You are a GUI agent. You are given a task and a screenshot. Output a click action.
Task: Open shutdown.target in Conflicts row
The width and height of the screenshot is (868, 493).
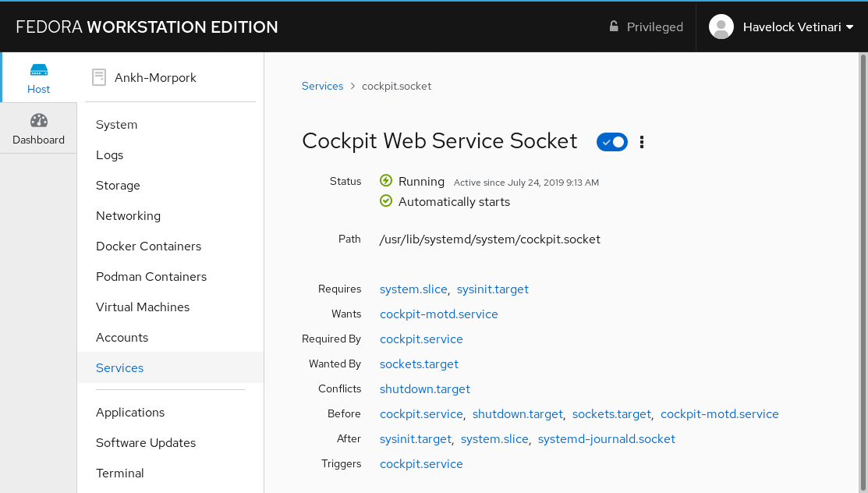[x=424, y=388]
